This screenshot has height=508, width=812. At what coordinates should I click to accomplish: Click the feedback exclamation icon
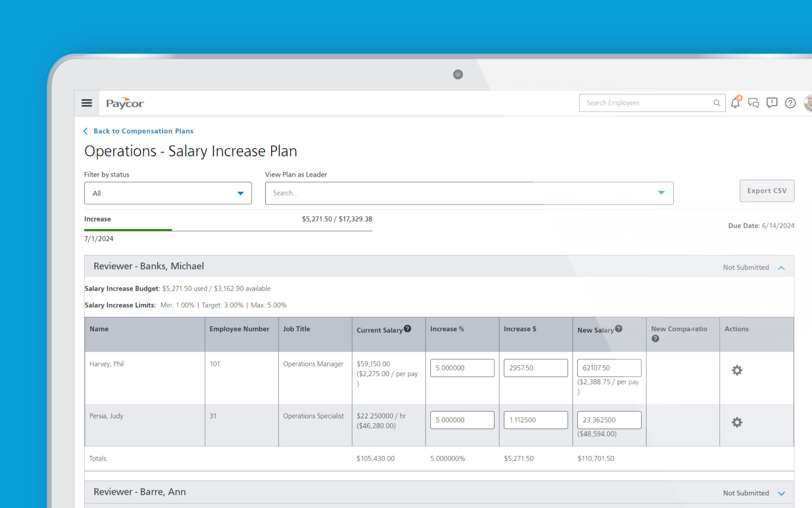(x=772, y=103)
